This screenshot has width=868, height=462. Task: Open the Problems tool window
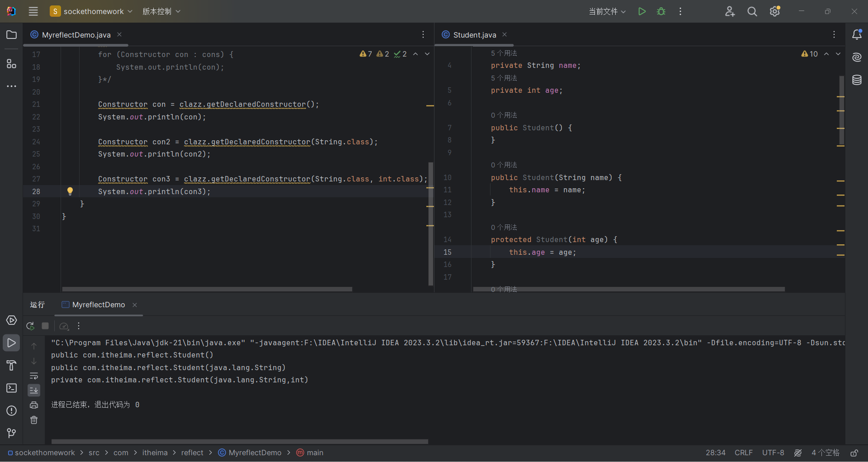coord(11,410)
